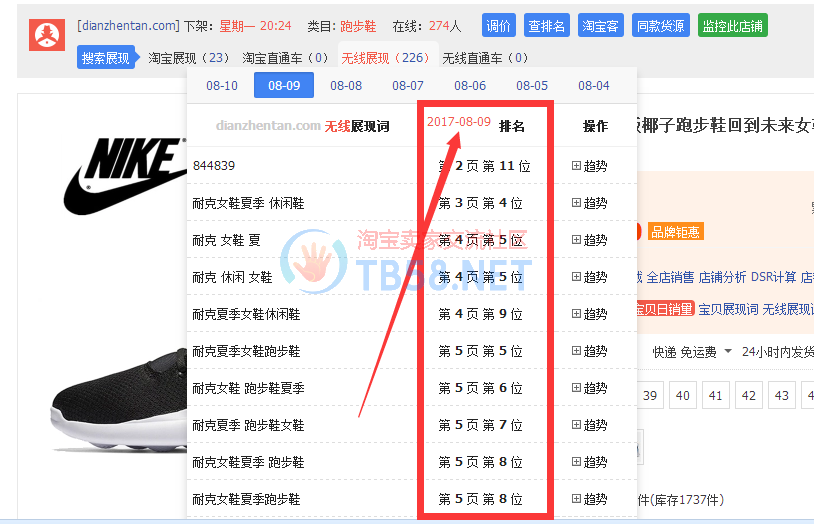814x524 pixels.
Task: Select the 搜索展现 tab
Action: 106,58
